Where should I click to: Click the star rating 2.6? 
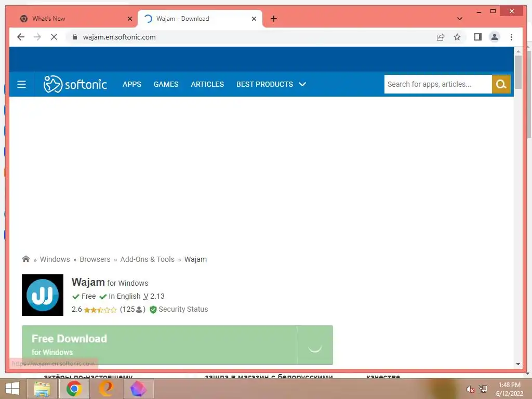pyautogui.click(x=94, y=310)
